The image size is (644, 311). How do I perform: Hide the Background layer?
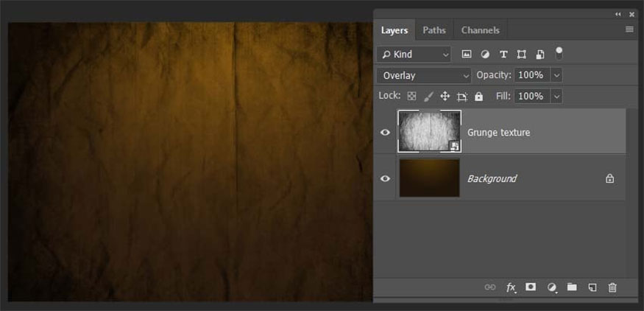pos(385,178)
